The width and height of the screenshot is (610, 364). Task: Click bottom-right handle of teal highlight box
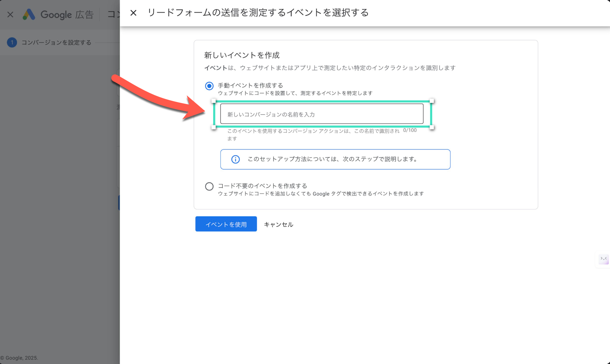click(432, 127)
